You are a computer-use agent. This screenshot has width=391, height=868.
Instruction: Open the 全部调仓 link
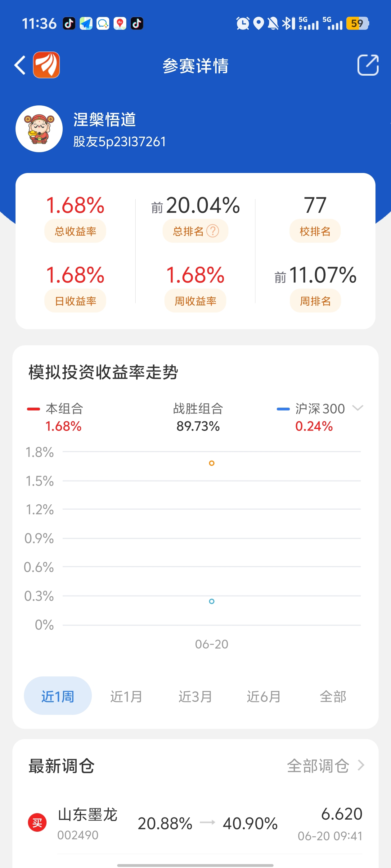(x=318, y=766)
